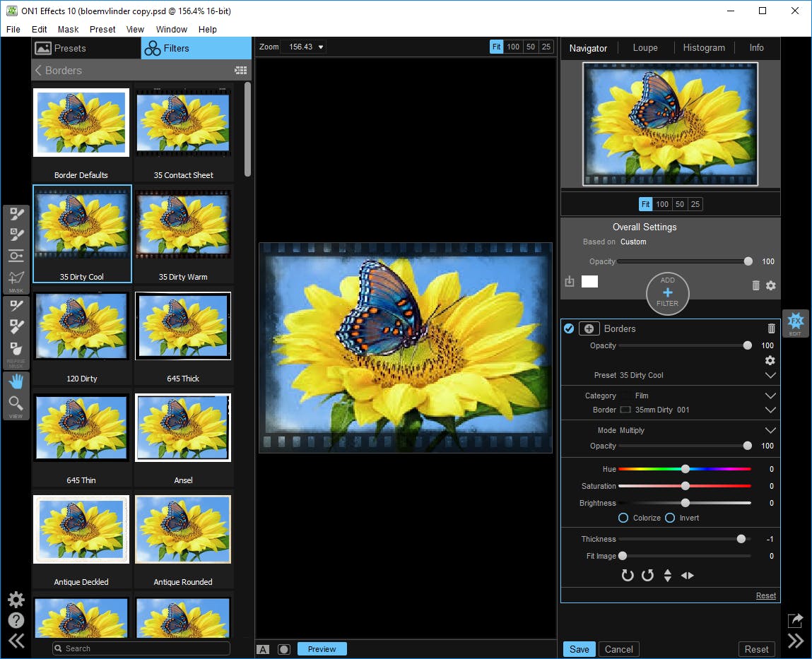Rotate the border clockwise
Image resolution: width=812 pixels, height=659 pixels.
point(627,576)
